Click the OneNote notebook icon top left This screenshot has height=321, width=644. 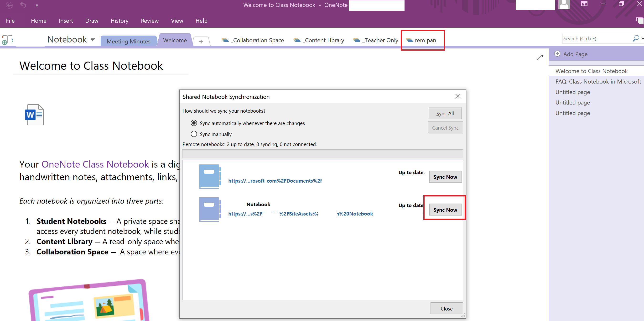coord(7,40)
